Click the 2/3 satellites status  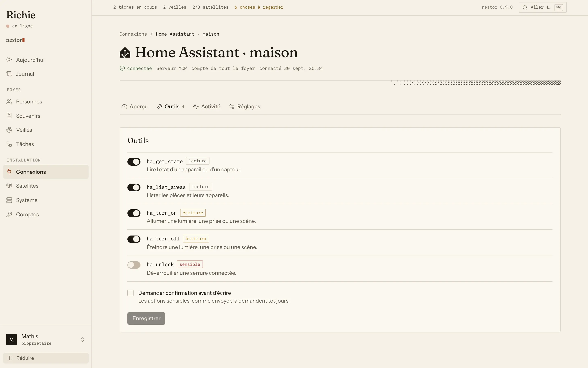pos(210,7)
